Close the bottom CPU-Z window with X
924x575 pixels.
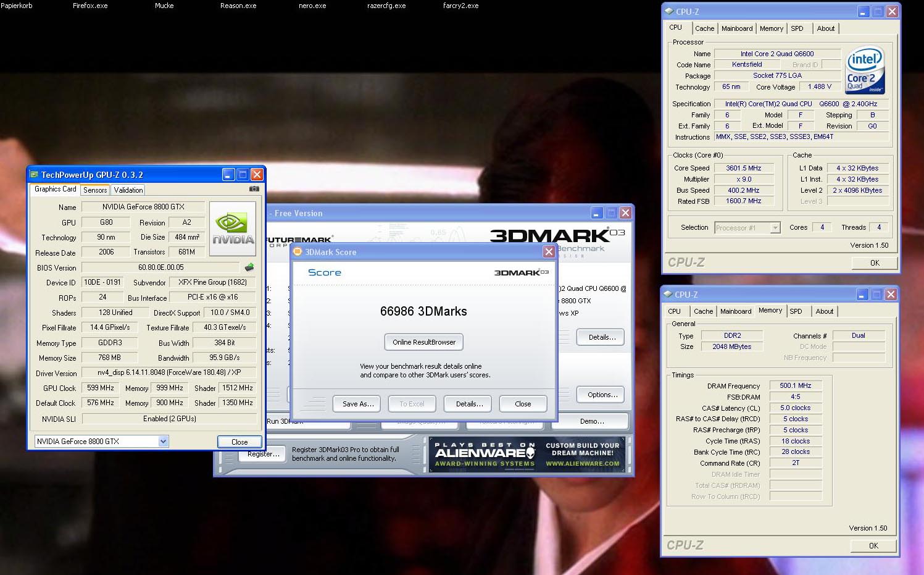coord(891,295)
